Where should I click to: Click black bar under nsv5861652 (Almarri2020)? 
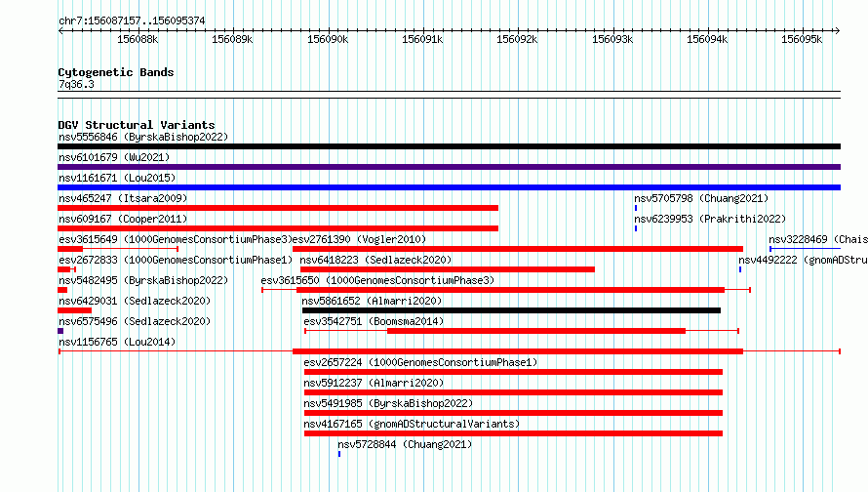pyautogui.click(x=511, y=310)
